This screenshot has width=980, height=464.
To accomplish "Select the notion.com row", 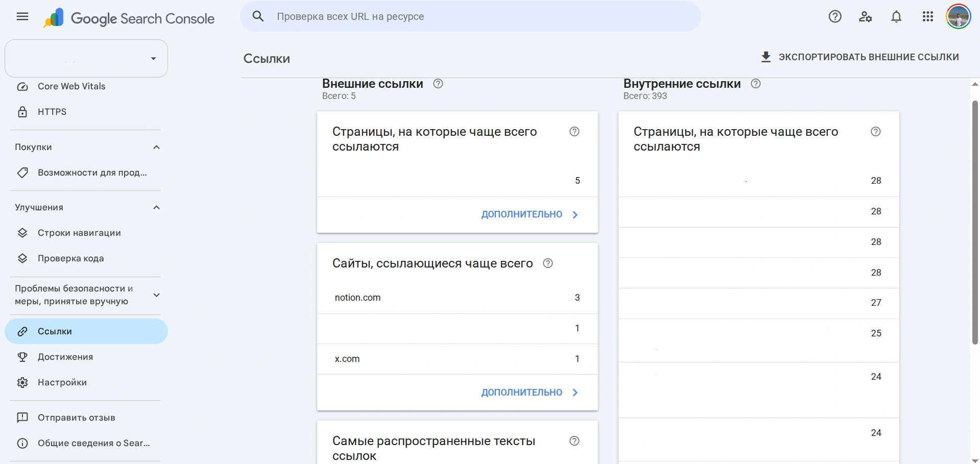I will pyautogui.click(x=458, y=298).
